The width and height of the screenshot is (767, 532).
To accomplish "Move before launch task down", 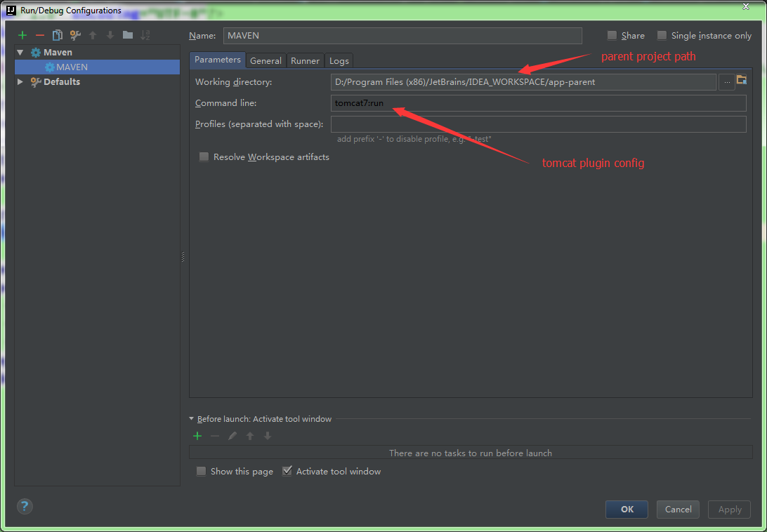I will (268, 436).
